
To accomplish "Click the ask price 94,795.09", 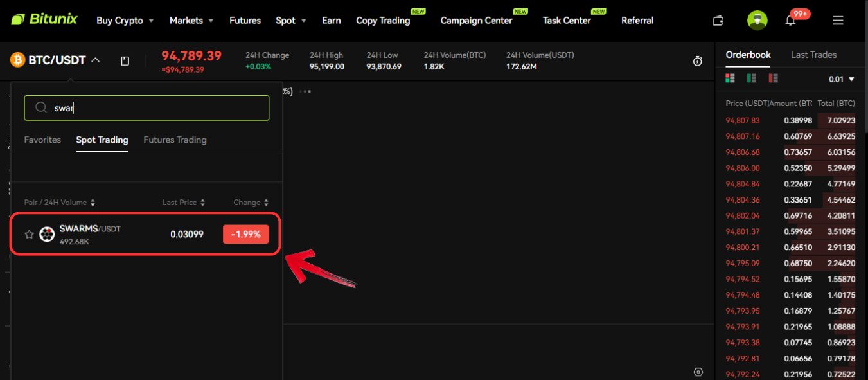I will tap(743, 263).
